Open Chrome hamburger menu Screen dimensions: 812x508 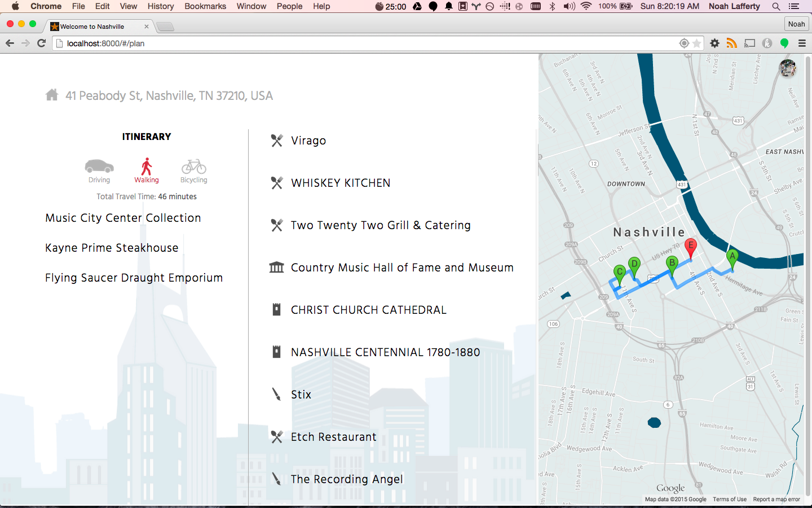(x=802, y=43)
